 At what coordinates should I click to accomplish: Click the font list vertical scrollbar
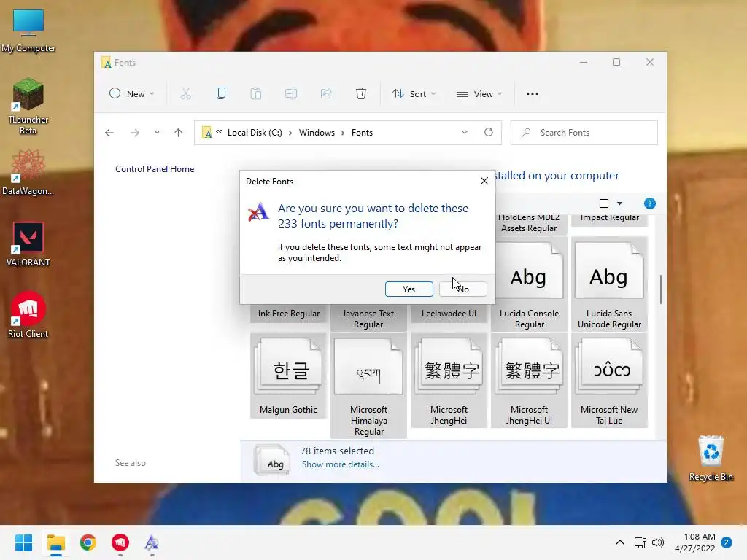tap(661, 289)
